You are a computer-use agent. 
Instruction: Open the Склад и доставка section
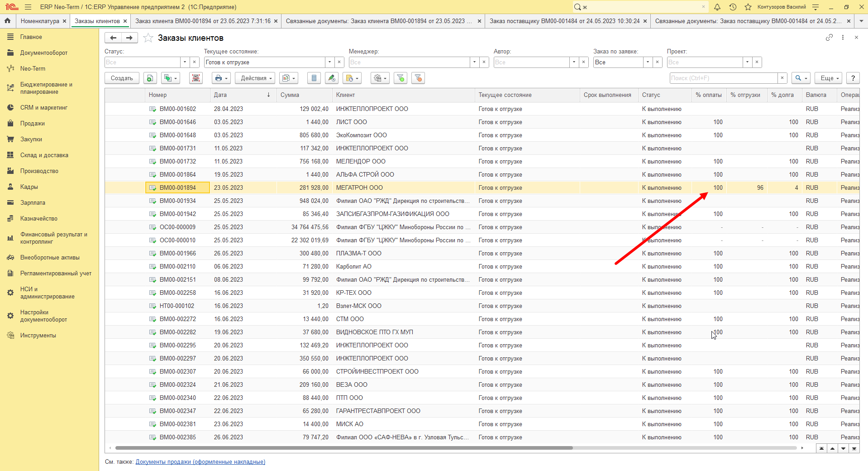click(x=44, y=155)
